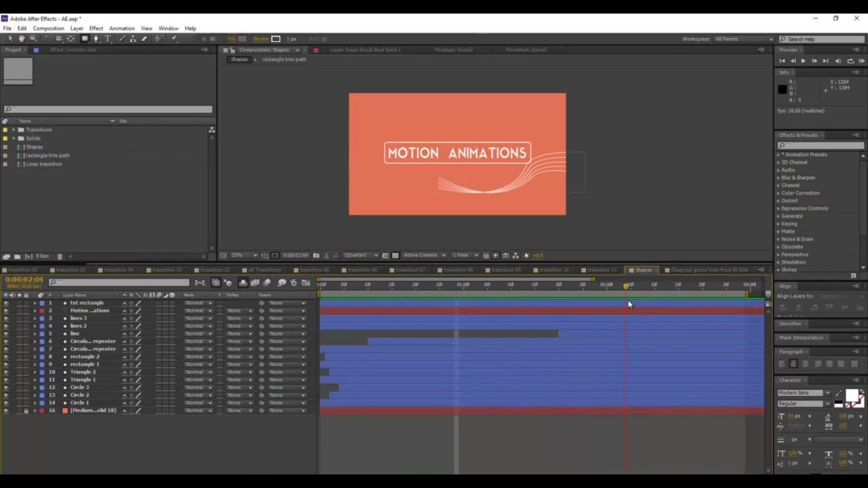The width and height of the screenshot is (868, 488).
Task: Play the preview
Action: point(804,61)
